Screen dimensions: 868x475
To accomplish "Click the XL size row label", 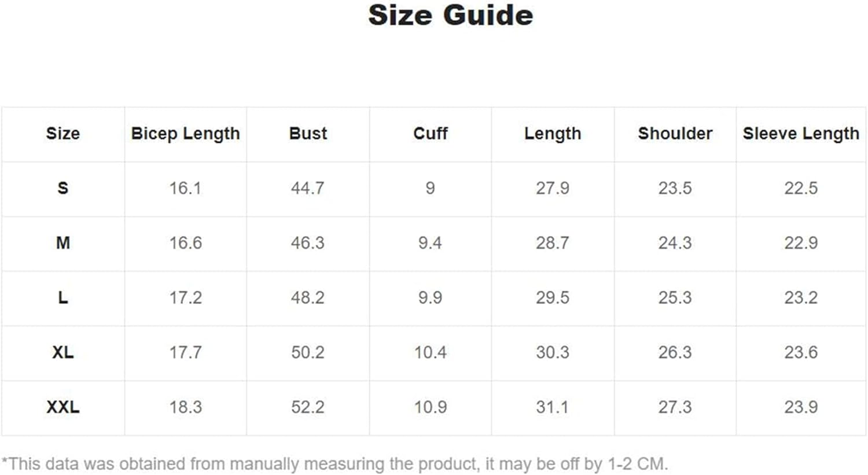I will pyautogui.click(x=62, y=352).
